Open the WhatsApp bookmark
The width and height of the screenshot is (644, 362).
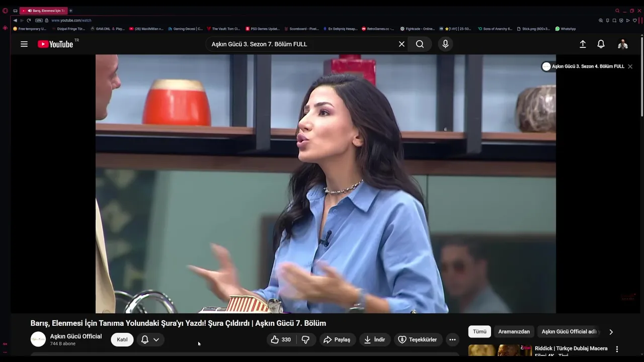[566, 29]
